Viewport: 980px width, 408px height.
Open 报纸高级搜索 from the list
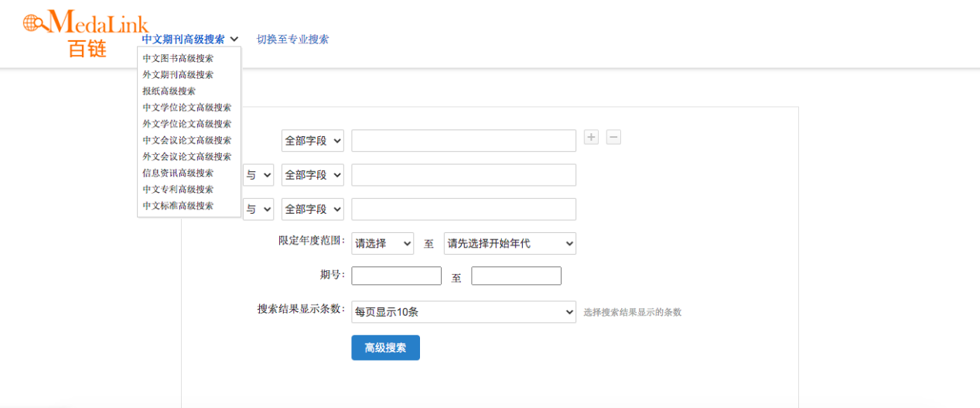169,91
